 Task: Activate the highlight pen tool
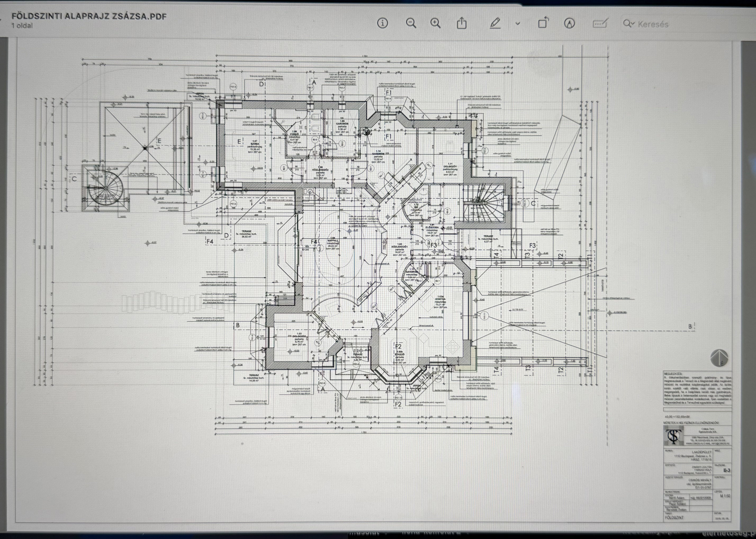coord(495,23)
